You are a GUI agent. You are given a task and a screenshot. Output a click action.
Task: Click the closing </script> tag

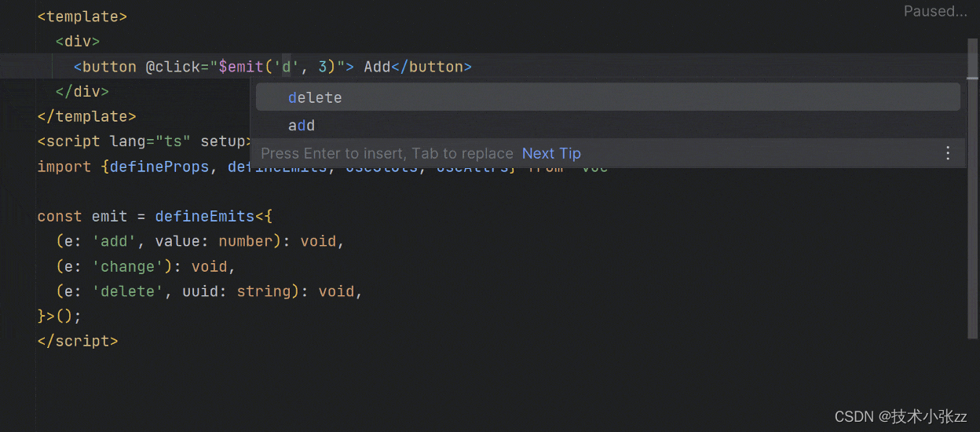point(78,341)
